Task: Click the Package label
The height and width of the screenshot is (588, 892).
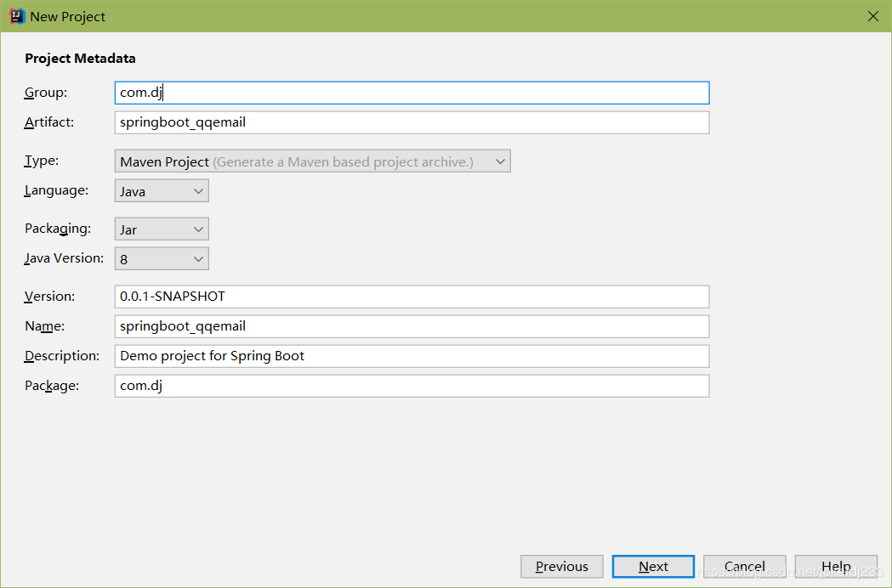Action: point(51,386)
